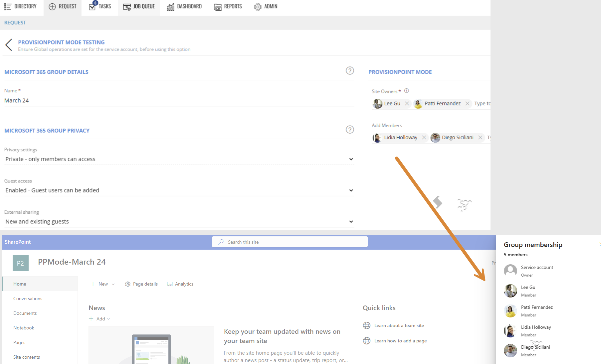
Task: Open the Privacy settings dropdown
Action: pos(179,159)
